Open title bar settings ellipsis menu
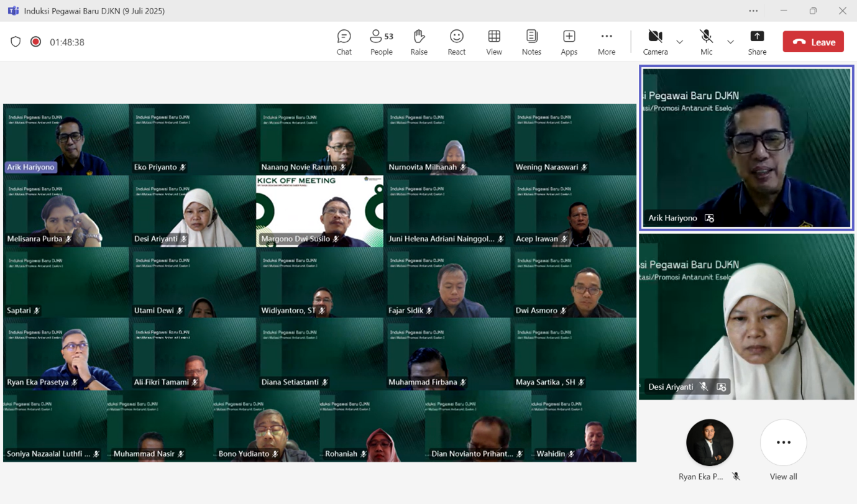 coord(753,11)
